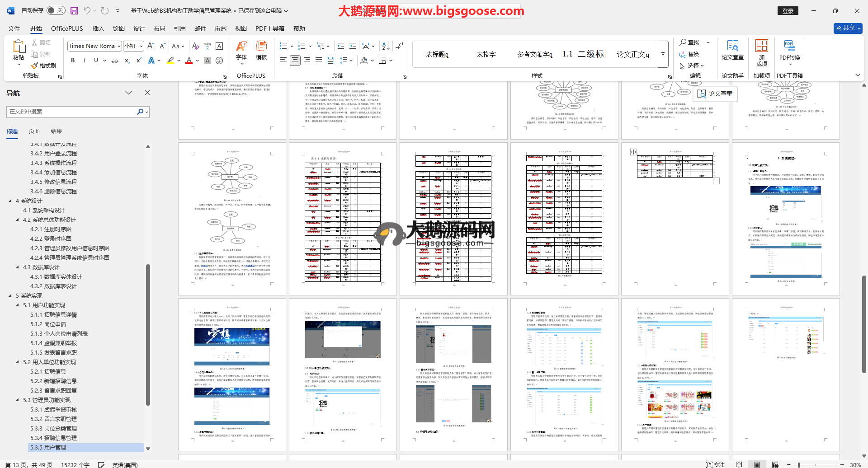Image resolution: width=868 pixels, height=468 pixels.
Task: Apply strikethrough formatting
Action: coord(115,61)
